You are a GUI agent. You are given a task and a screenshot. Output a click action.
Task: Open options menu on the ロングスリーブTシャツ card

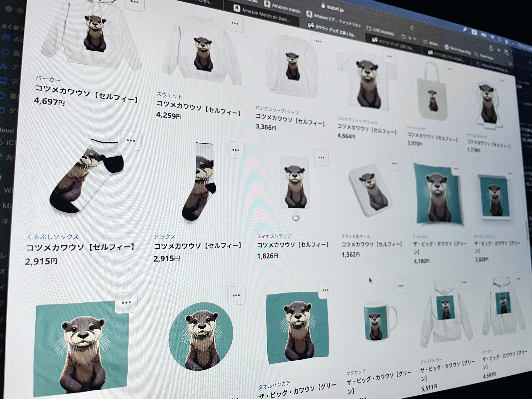click(318, 42)
